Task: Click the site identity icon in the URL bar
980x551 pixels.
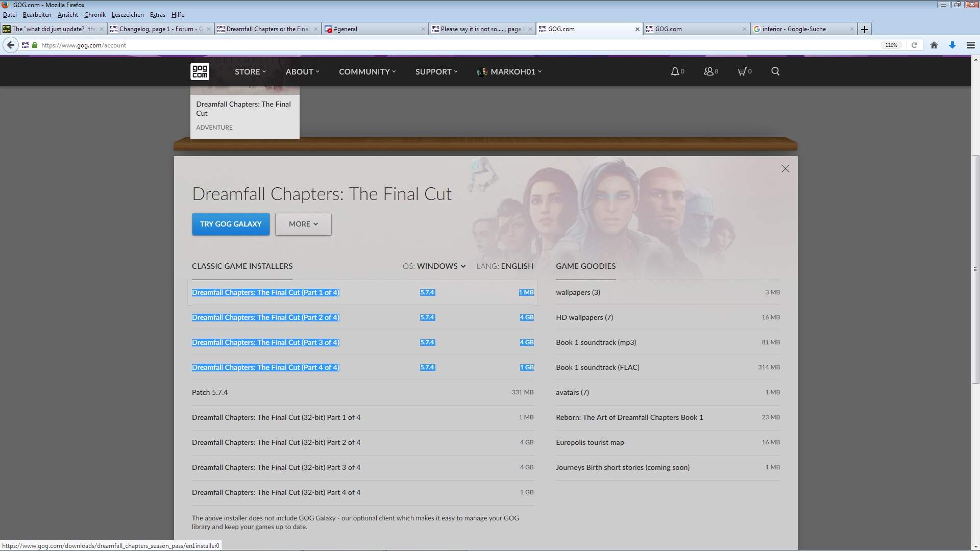Action: [x=26, y=45]
